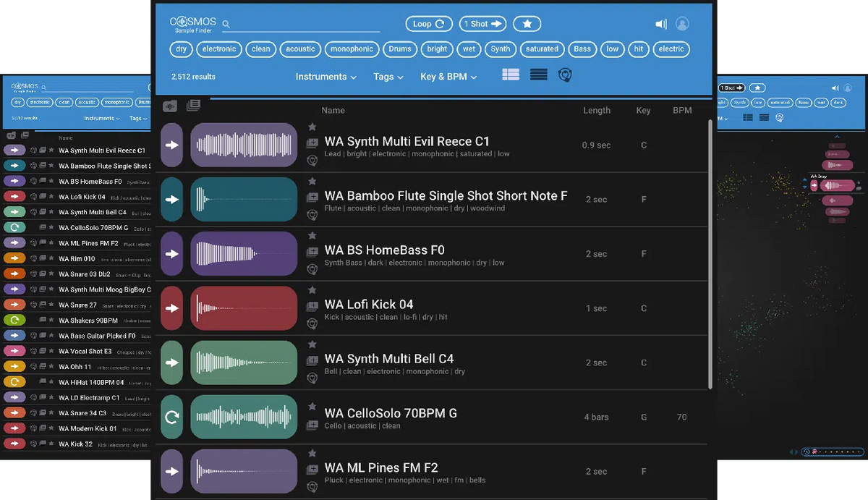Play the WA CelloSolo 70BPM G loop
The image size is (868, 500).
[x=171, y=417]
